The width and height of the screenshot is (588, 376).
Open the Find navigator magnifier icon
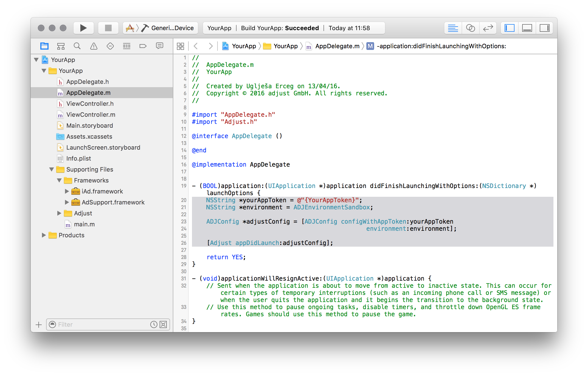tap(77, 46)
